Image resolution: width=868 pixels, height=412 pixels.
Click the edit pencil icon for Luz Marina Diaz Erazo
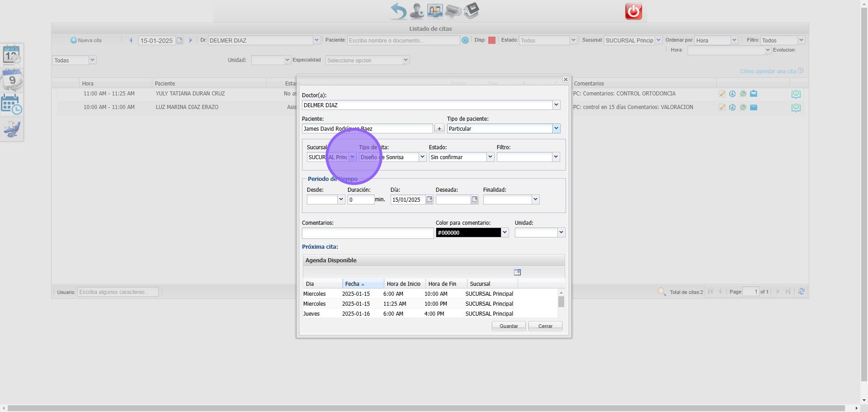coord(722,108)
